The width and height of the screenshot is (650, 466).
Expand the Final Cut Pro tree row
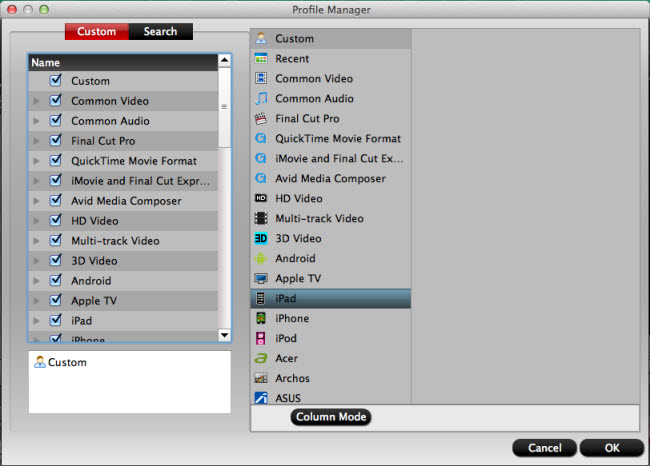coord(36,141)
